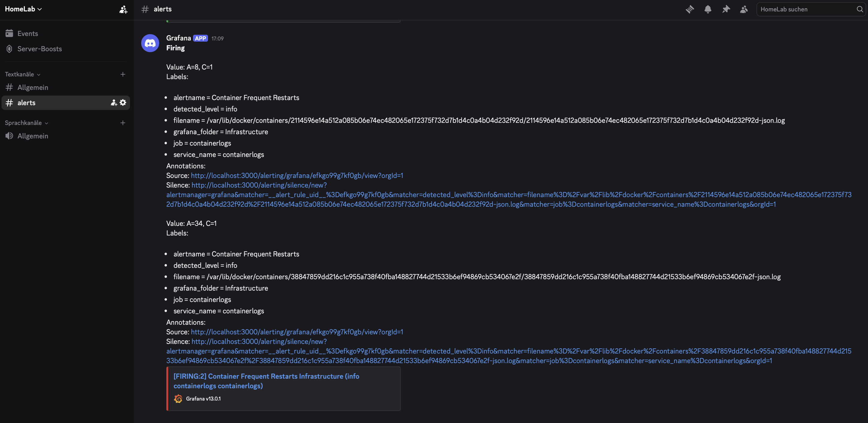Click filename line with 38847859dd21 container ID
The width and height of the screenshot is (868, 423).
477,277
